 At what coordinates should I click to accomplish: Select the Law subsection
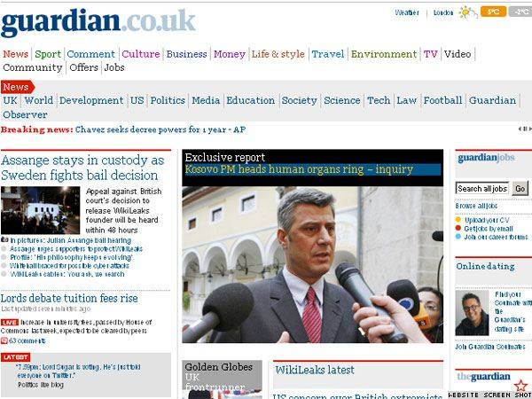tap(406, 100)
